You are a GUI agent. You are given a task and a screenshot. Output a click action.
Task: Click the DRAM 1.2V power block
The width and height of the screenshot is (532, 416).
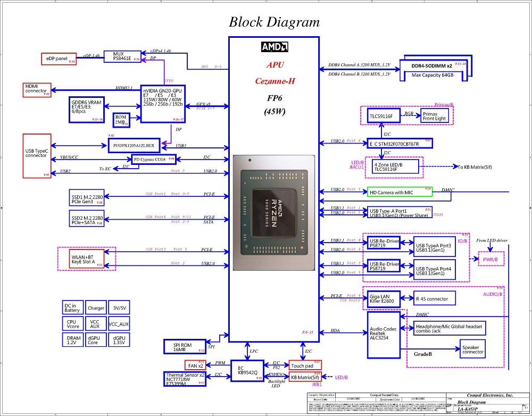coord(72,339)
